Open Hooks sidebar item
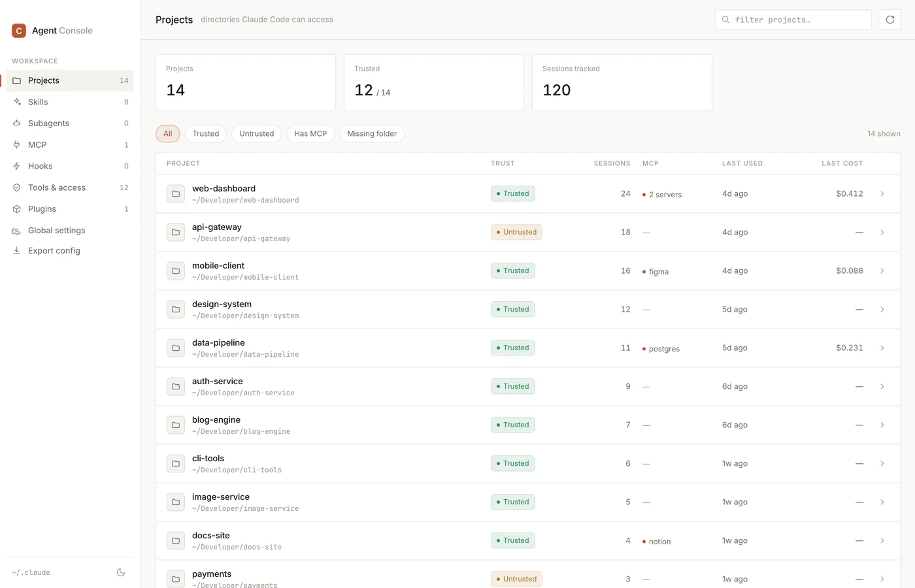This screenshot has width=915, height=588. coord(70,166)
